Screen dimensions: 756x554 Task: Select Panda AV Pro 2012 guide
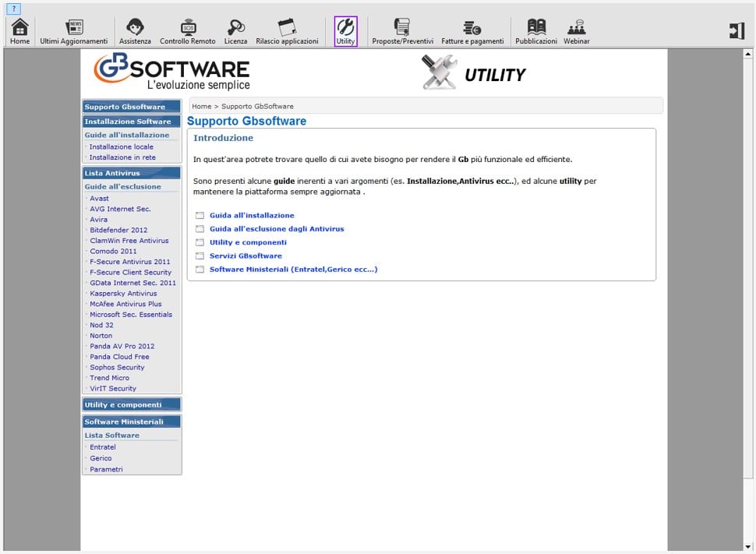click(122, 347)
